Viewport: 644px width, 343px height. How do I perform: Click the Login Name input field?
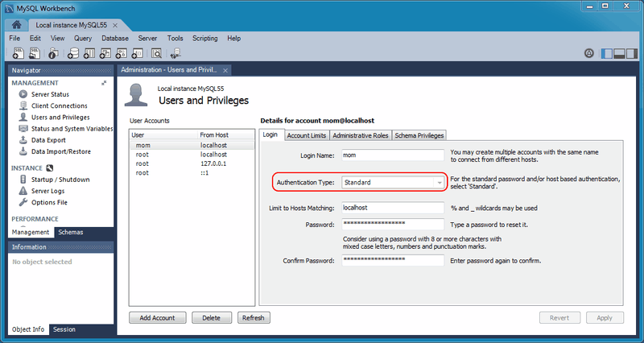point(392,155)
